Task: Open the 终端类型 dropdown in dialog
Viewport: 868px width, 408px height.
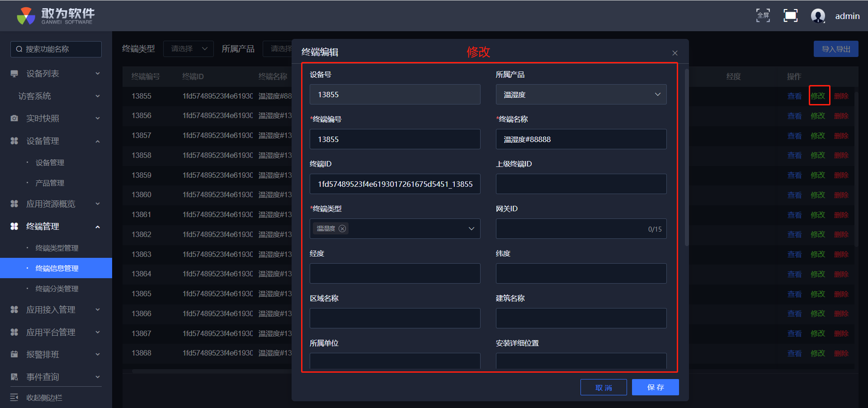Action: [395, 229]
